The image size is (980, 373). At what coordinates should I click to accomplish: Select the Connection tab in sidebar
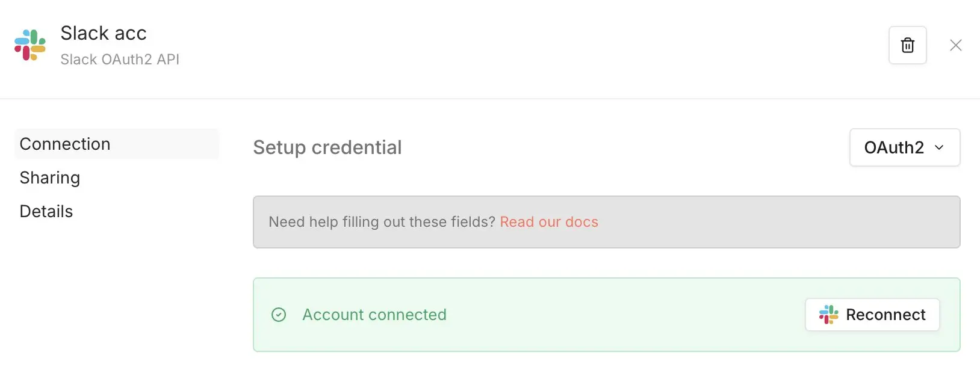click(x=65, y=144)
